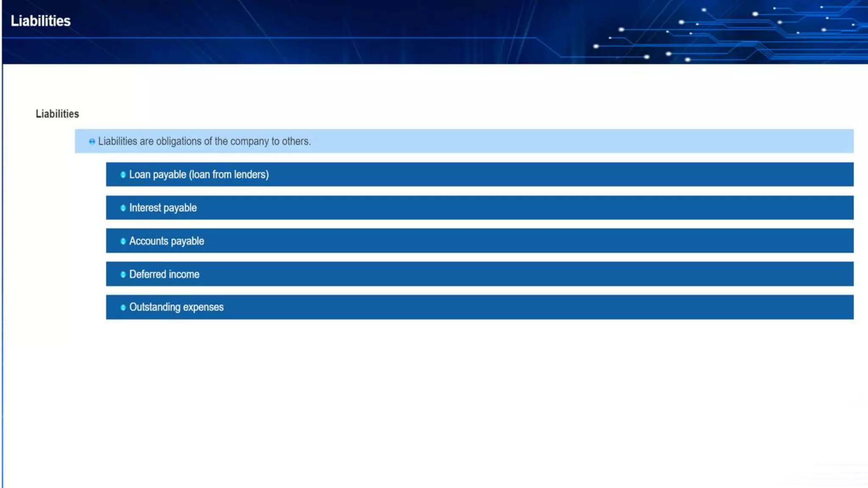868x488 pixels.
Task: Select the 'Accounts payable' text
Action: pos(167,241)
